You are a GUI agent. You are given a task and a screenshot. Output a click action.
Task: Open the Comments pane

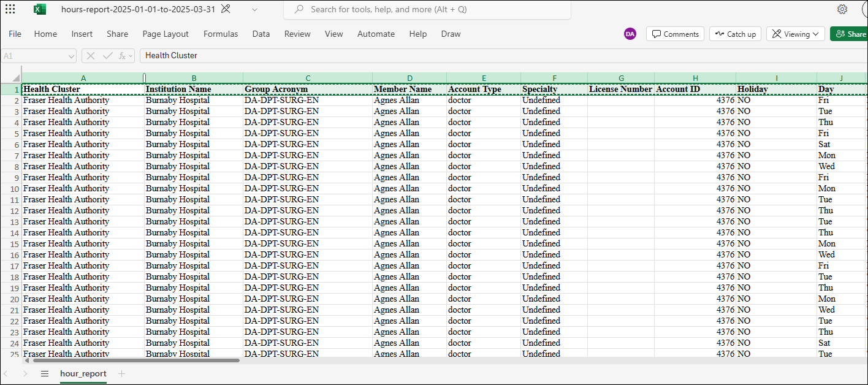tap(675, 34)
